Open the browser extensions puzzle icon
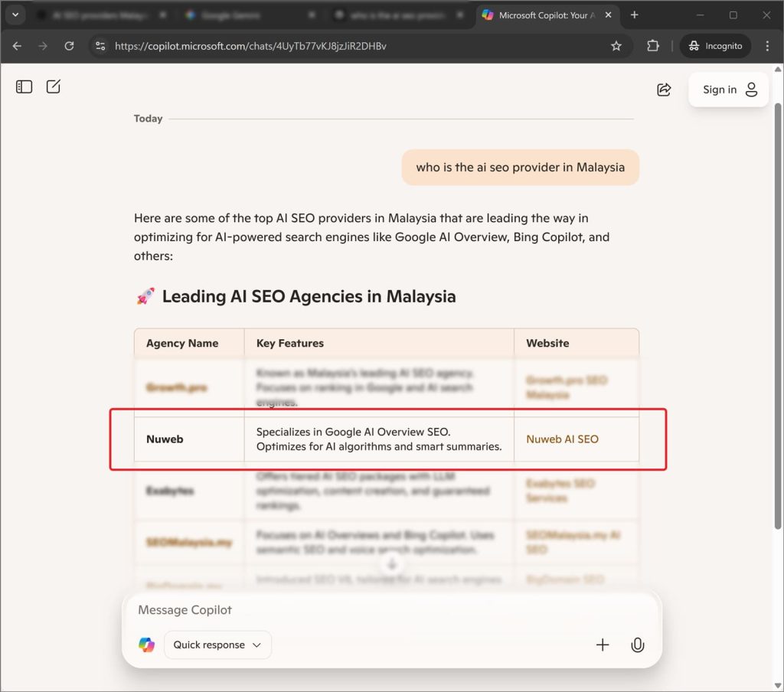 [653, 46]
